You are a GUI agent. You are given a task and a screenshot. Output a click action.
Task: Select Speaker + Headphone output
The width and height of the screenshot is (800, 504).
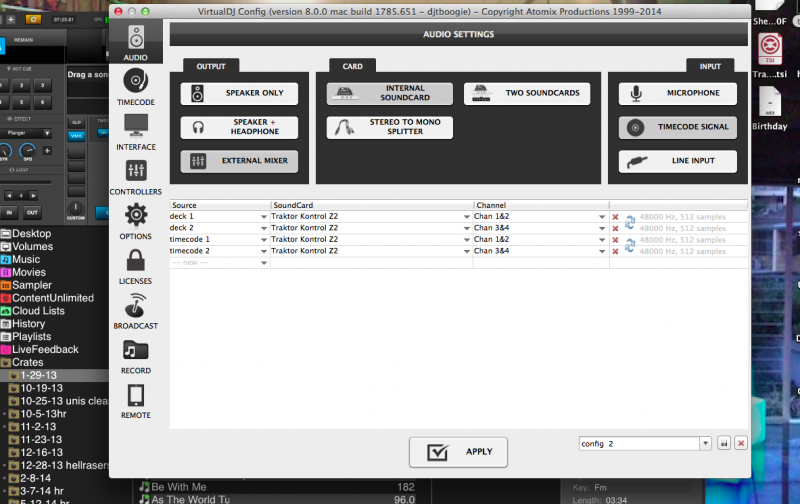239,127
